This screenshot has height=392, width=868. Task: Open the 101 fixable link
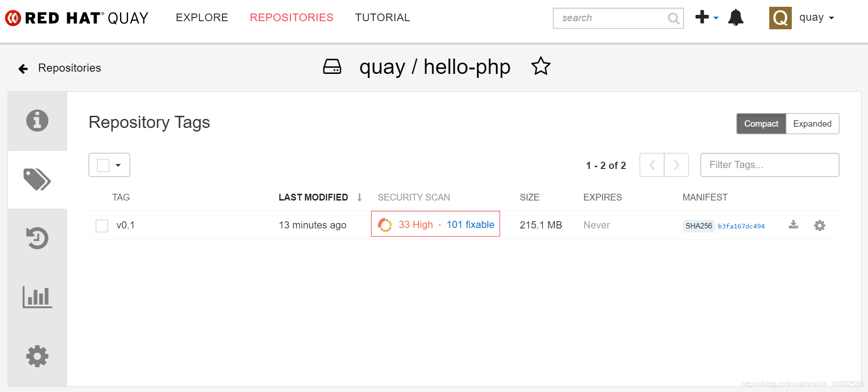[x=470, y=225]
